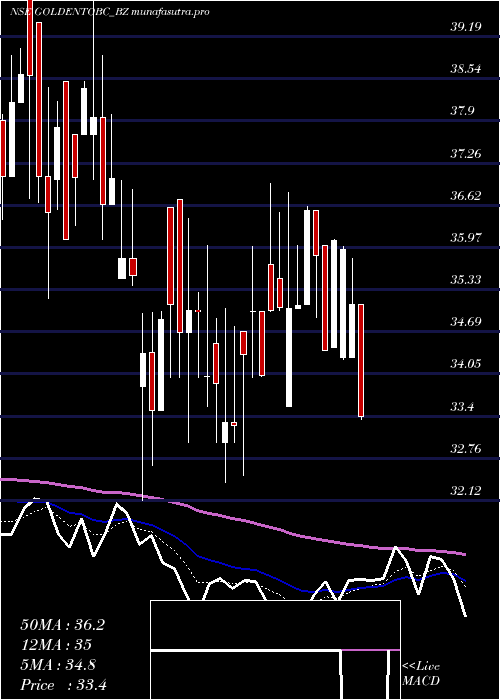The image size is (500, 700).
Task: Click the 39.19 price axis label
Action: coord(466,27)
